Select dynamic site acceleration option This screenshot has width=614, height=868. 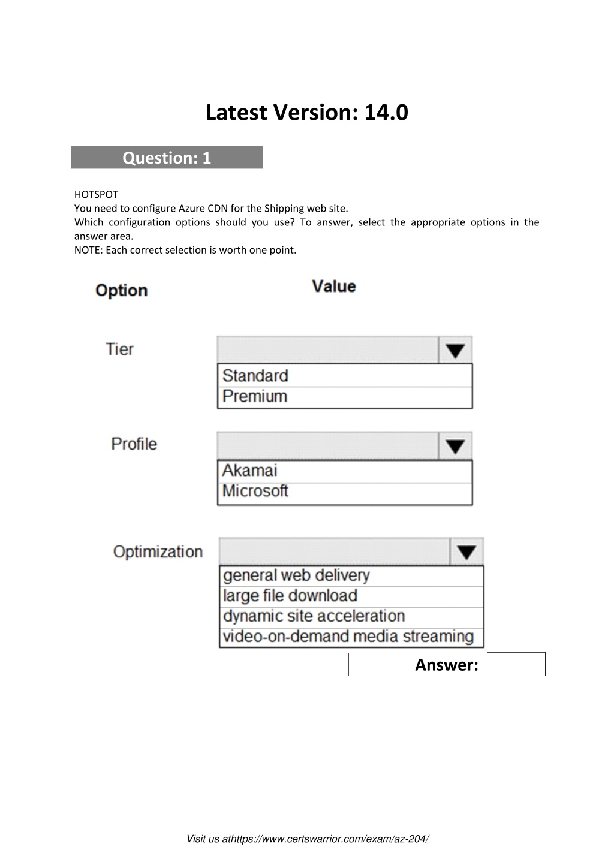click(x=351, y=617)
